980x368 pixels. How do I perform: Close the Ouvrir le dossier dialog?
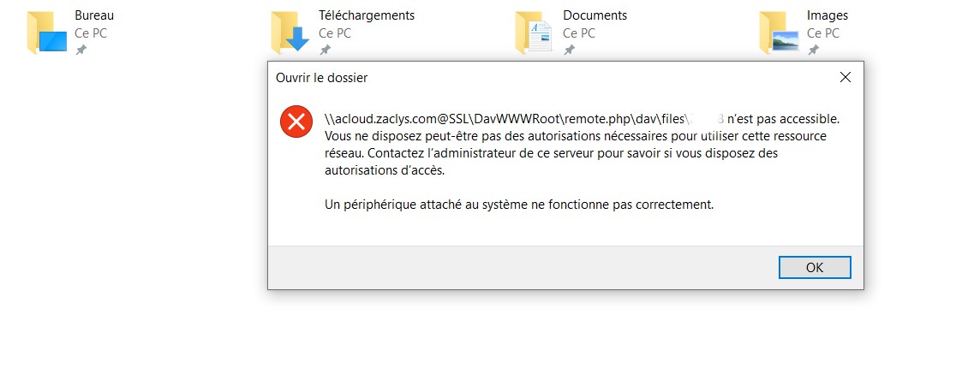point(845,78)
